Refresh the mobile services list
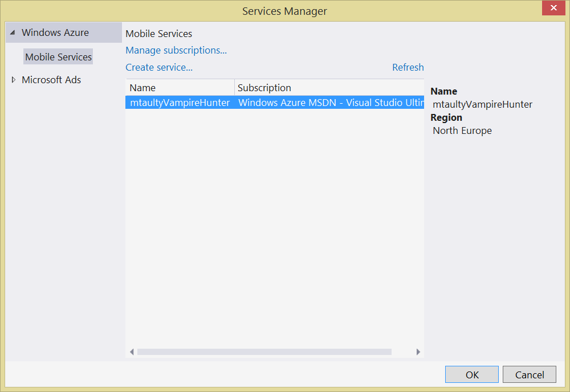 pyautogui.click(x=408, y=67)
